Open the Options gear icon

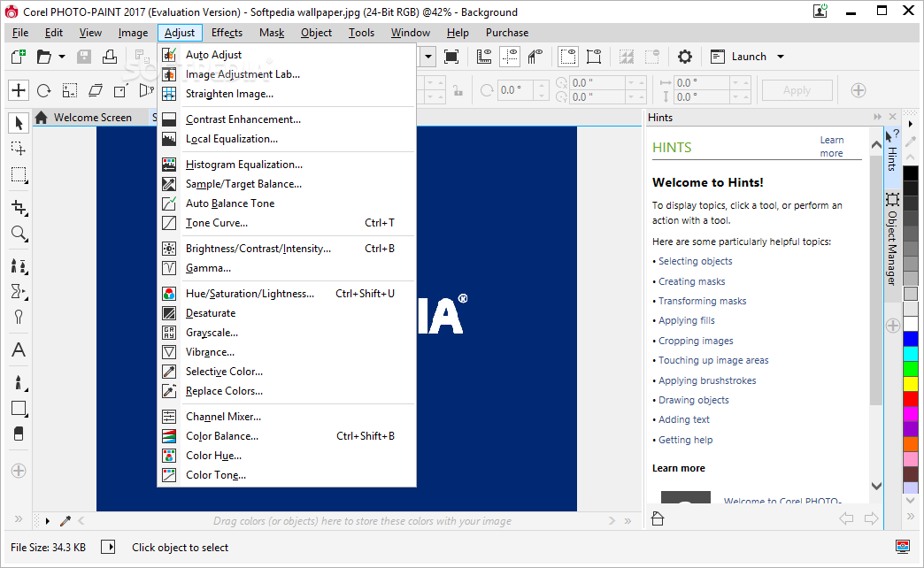(684, 57)
